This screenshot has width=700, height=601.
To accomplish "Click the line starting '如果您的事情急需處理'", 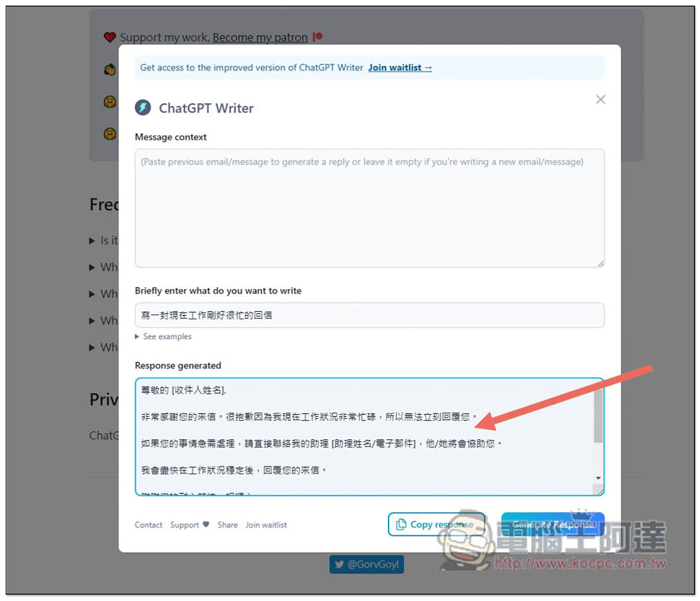I will [x=321, y=443].
